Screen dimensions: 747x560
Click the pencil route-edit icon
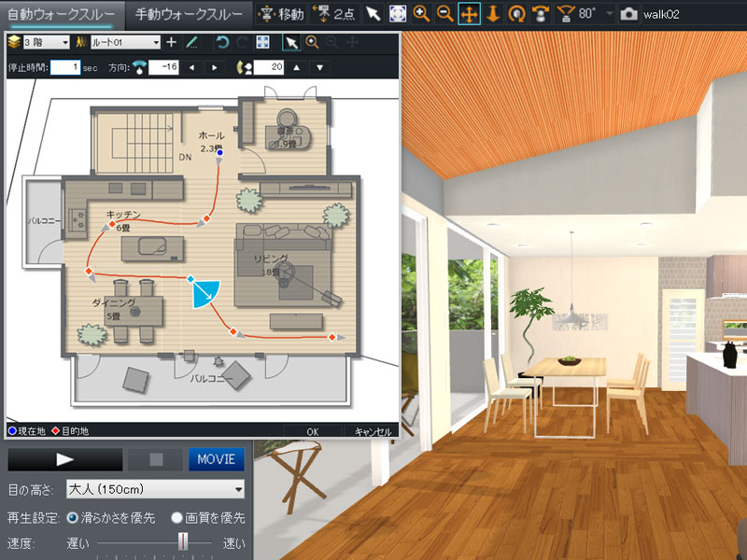193,42
